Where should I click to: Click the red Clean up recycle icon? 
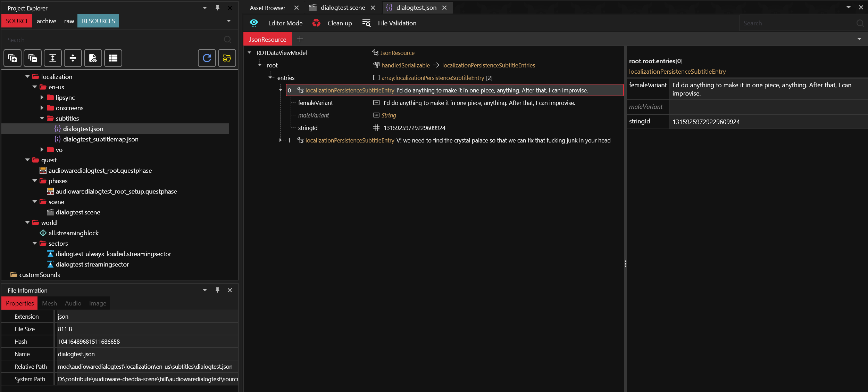(x=316, y=23)
